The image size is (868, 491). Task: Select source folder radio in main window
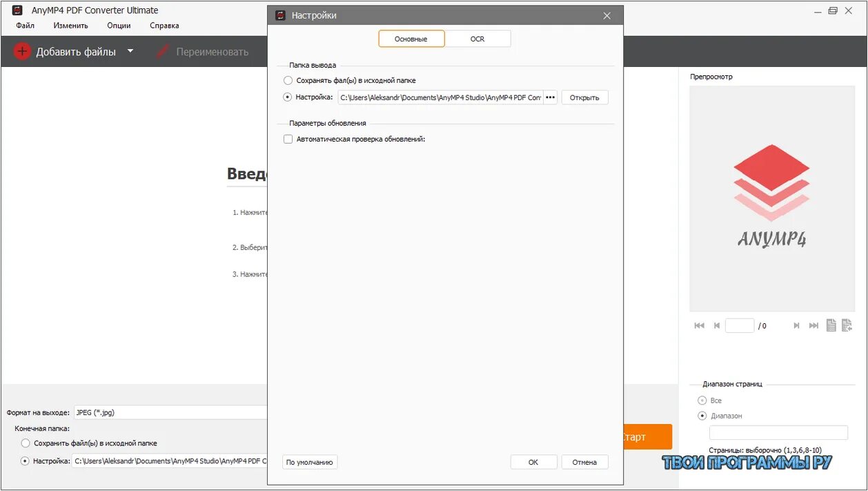26,443
